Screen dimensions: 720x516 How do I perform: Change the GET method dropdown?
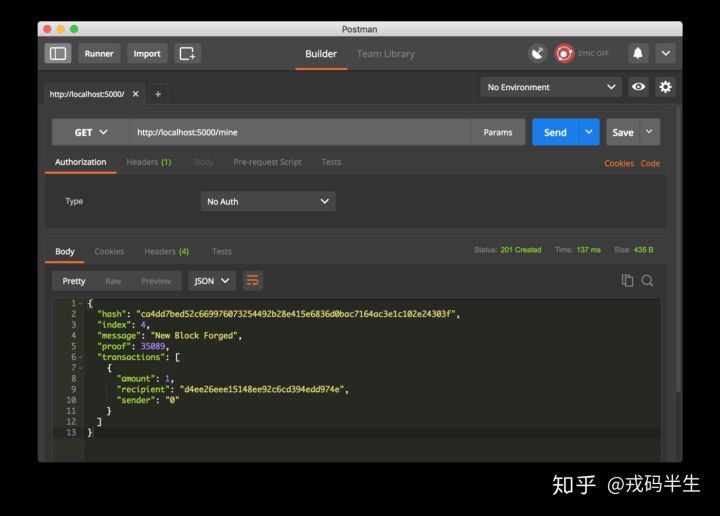(91, 132)
